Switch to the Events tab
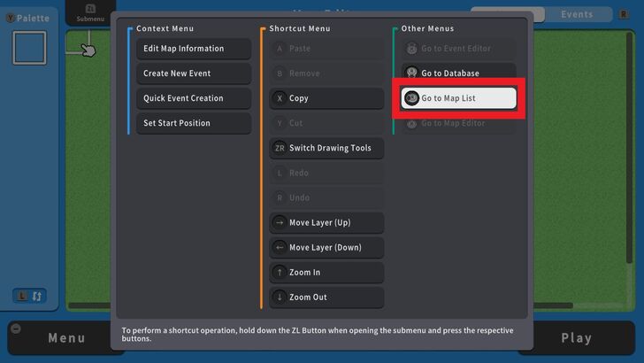 [577, 14]
